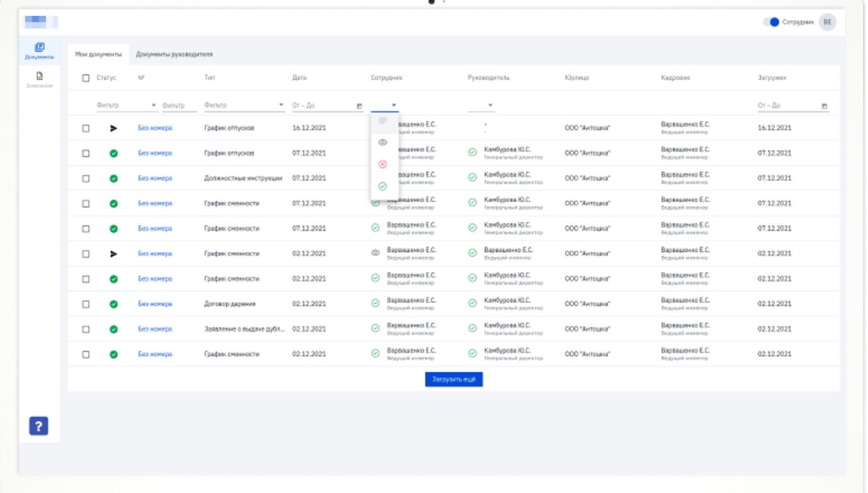Tick checkbox for Должностные инструкции row
Image resolution: width=868 pixels, height=493 pixels.
[x=86, y=179]
